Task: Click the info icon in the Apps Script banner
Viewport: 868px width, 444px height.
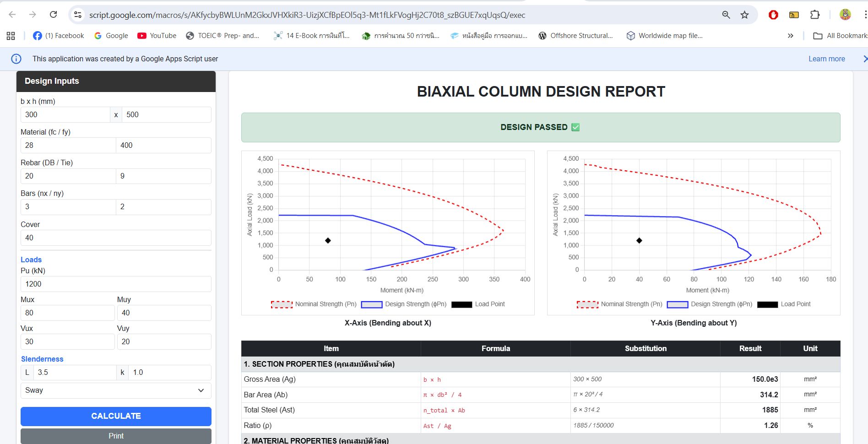Action: point(16,59)
